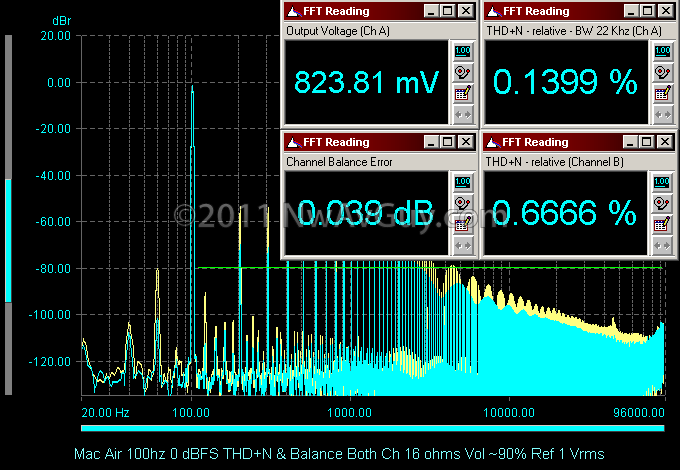This screenshot has width=680, height=470.
Task: Click the 0.6666 % Channel B reading
Action: (565, 212)
